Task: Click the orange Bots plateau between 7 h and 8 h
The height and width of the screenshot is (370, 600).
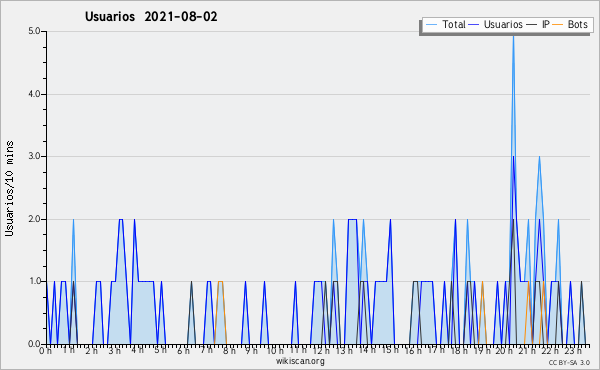Action: coord(220,282)
